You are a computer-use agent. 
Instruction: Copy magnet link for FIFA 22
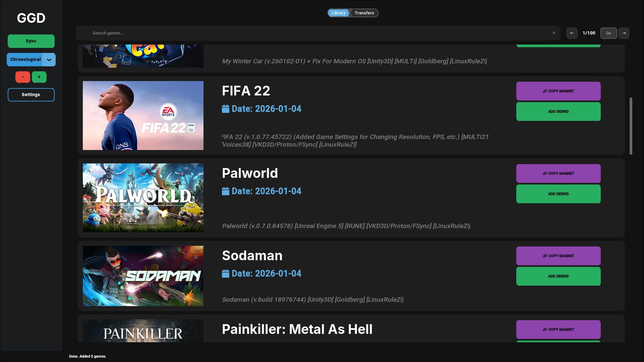point(558,91)
